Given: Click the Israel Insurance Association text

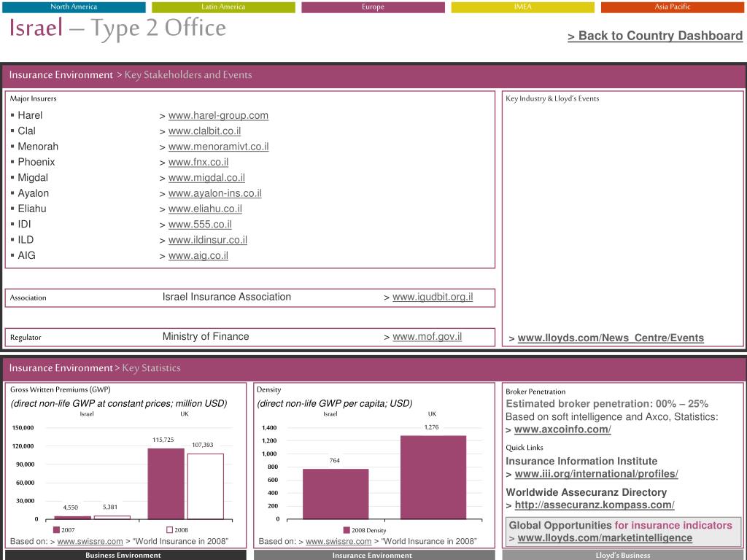Looking at the screenshot, I should tap(227, 297).
